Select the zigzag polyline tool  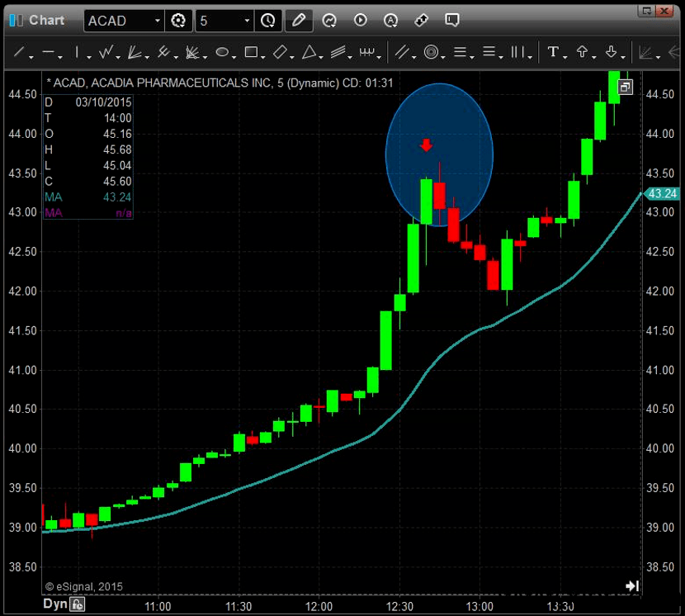tap(106, 52)
